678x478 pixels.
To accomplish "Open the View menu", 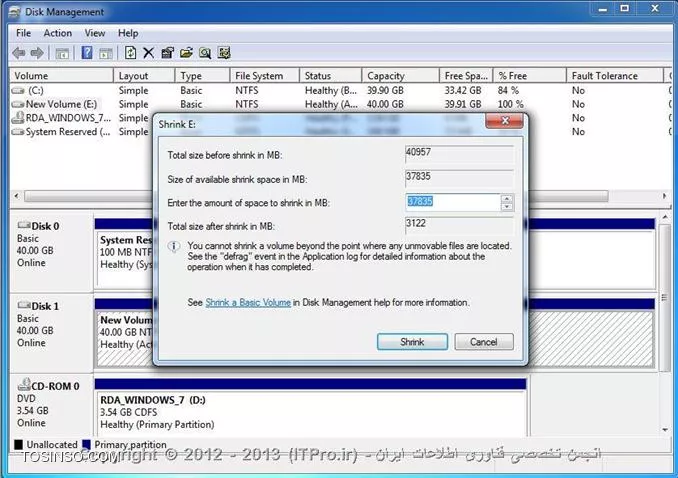I will pos(95,33).
